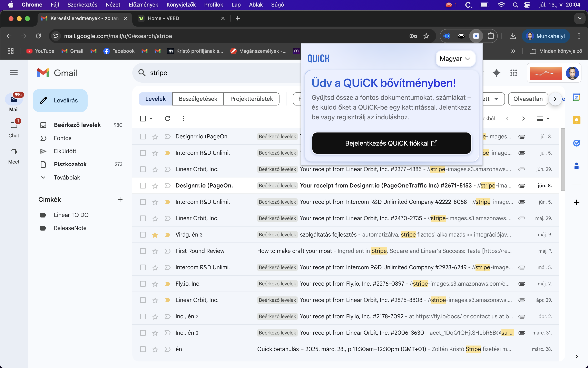Apply Olvasatlan filter chip
Image resolution: width=588 pixels, height=368 pixels.
(528, 99)
